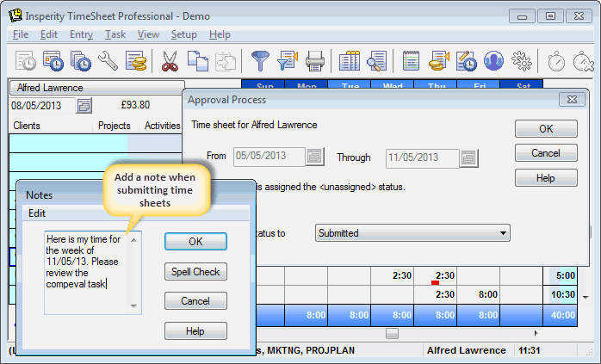Click the 08/05/2013 date field

pyautogui.click(x=42, y=106)
